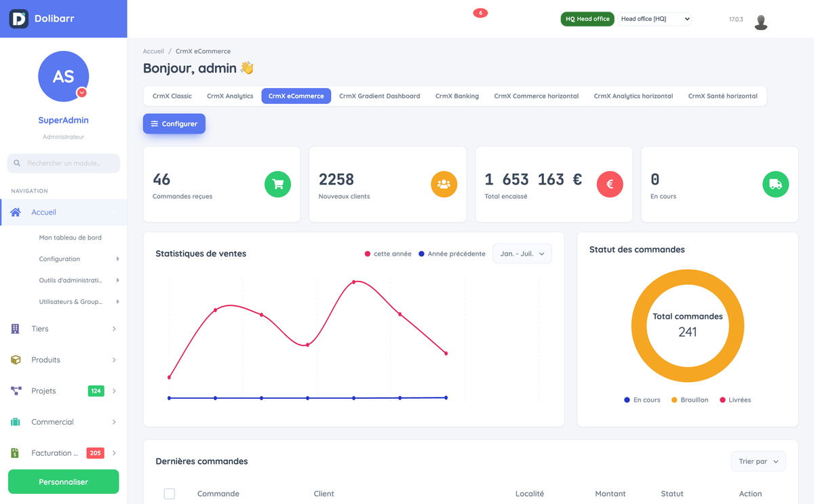
Task: Follow the Accueil breadcrumb link
Action: [153, 52]
